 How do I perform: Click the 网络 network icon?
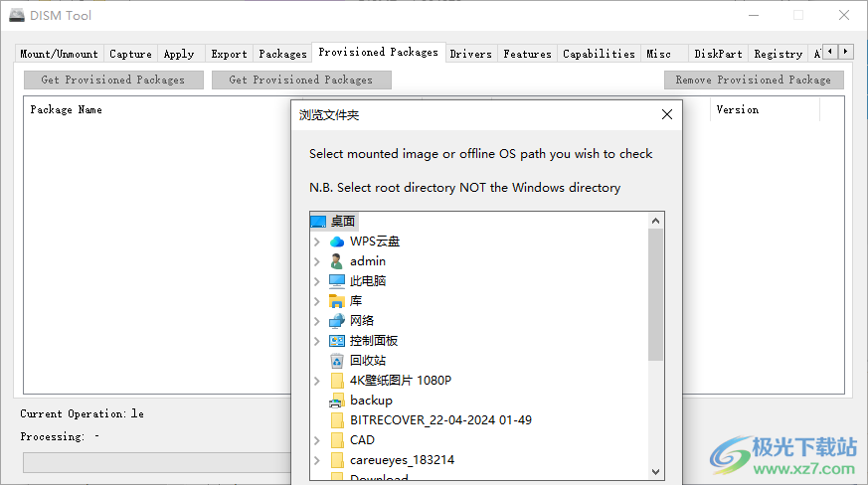[337, 321]
